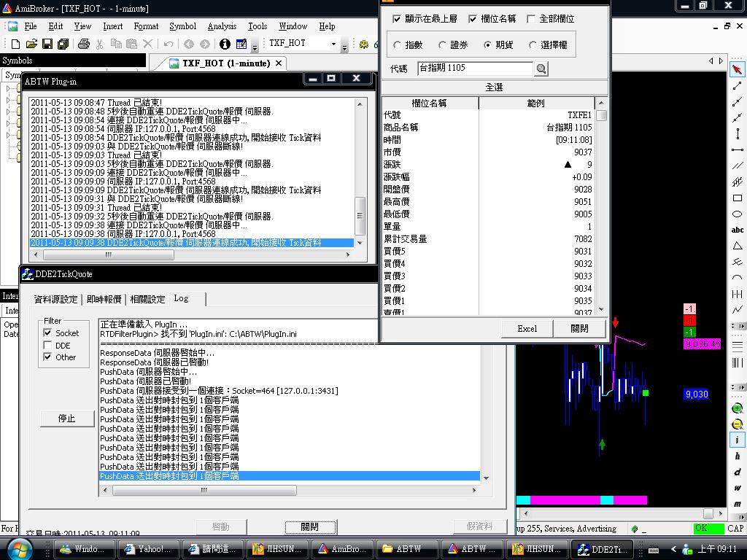Click the zoom out magnifier icon
The width and height of the screenshot is (747, 560).
click(x=737, y=424)
